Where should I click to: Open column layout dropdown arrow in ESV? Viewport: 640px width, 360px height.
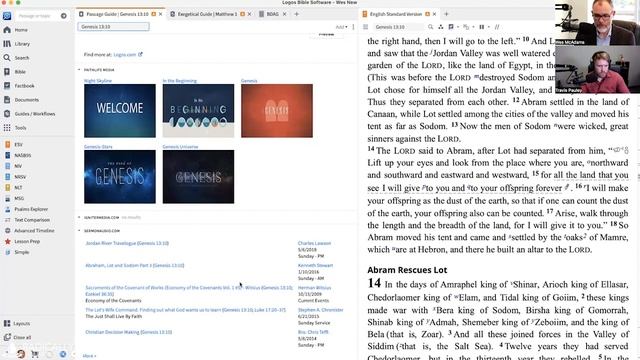[x=489, y=27]
